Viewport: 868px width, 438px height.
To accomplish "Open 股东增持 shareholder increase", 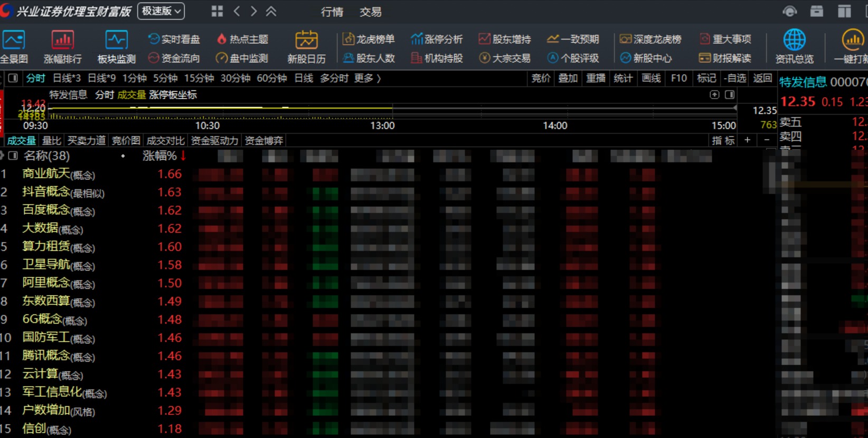I will (x=505, y=39).
